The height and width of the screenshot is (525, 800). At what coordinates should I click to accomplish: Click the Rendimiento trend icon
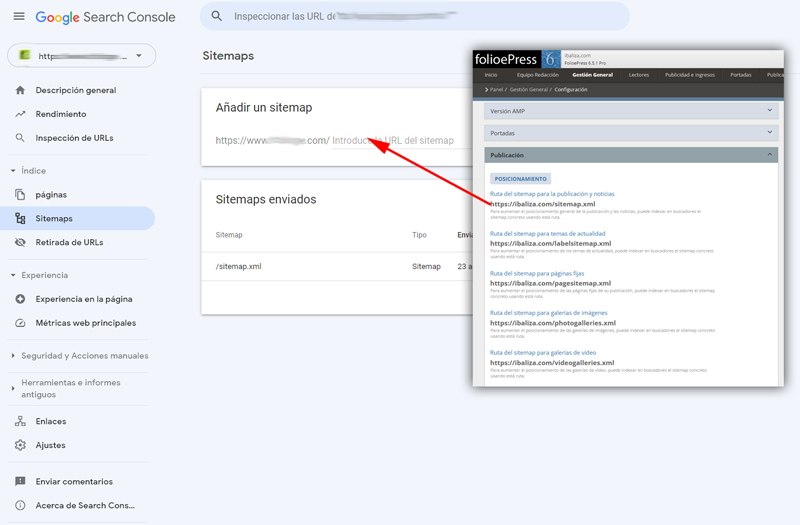pos(20,114)
